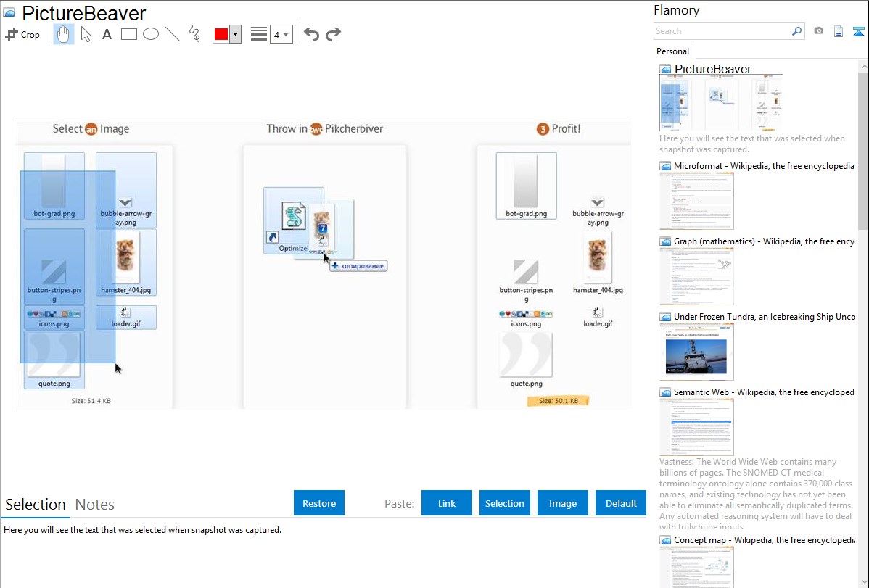
Task: Paste as Link
Action: [447, 503]
